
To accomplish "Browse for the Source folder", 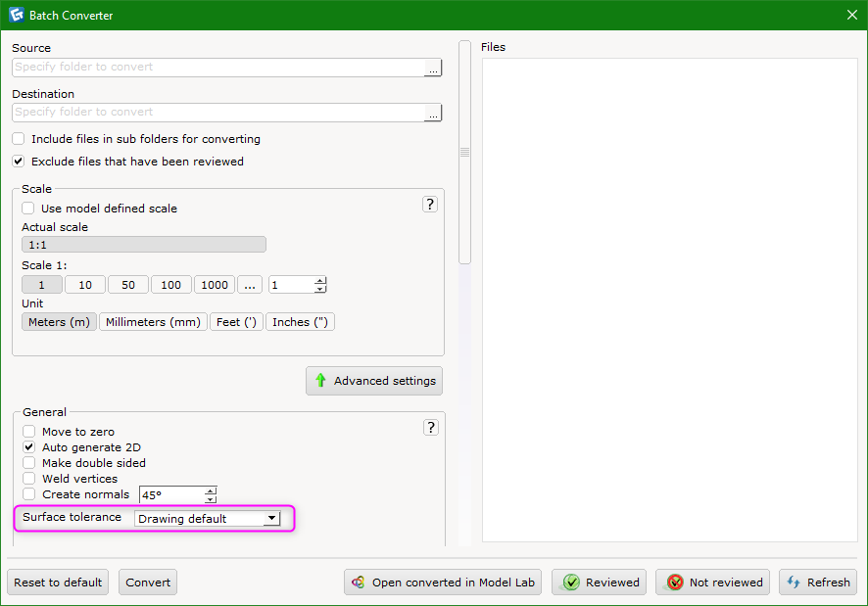I will (x=433, y=68).
